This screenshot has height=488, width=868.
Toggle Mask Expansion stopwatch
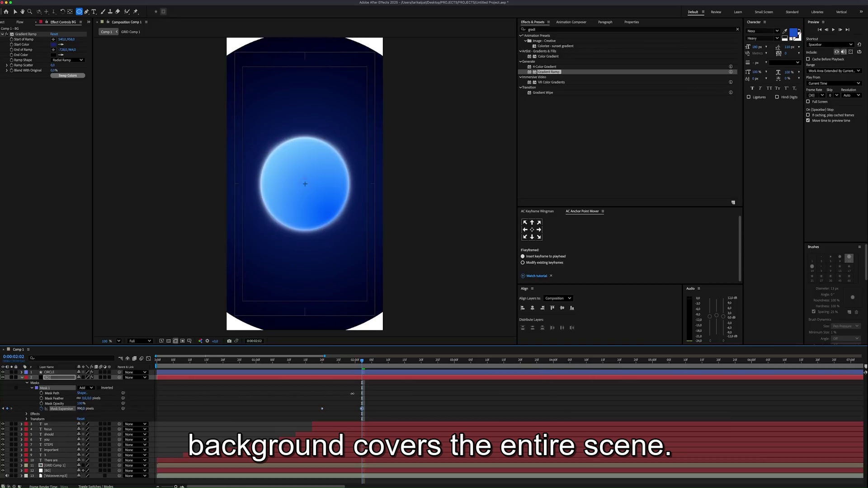click(x=41, y=408)
